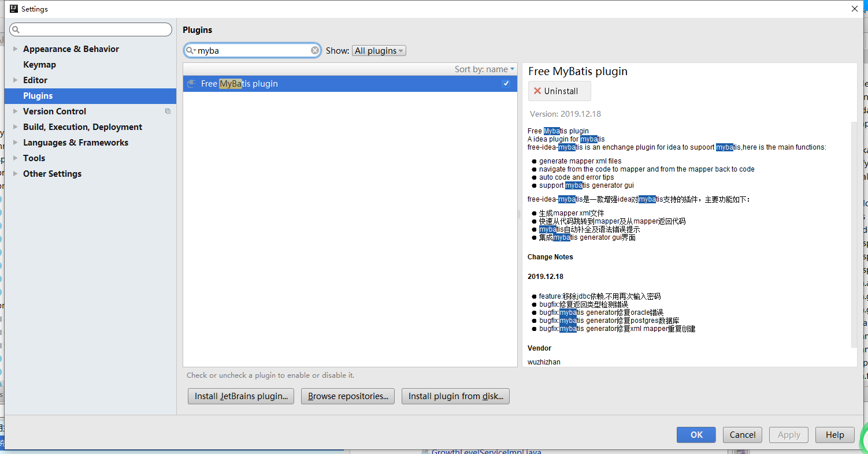Image resolution: width=868 pixels, height=454 pixels.
Task: Click the Version: 2019.12.18 text
Action: [565, 114]
